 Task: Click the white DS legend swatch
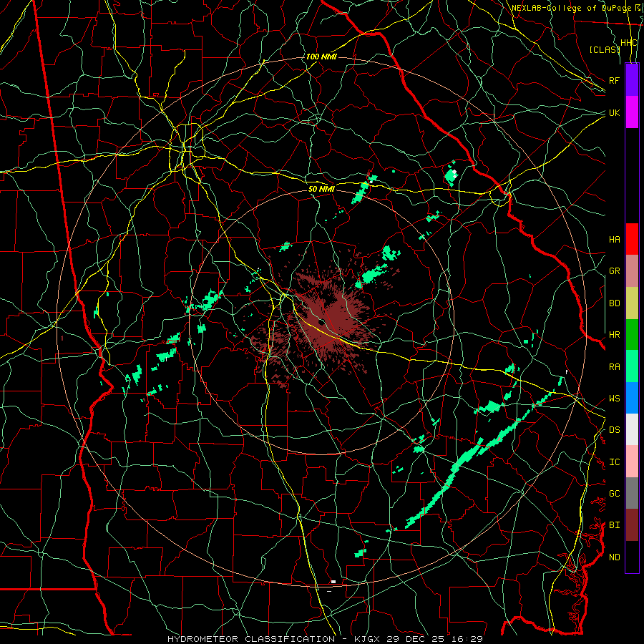[x=632, y=429]
